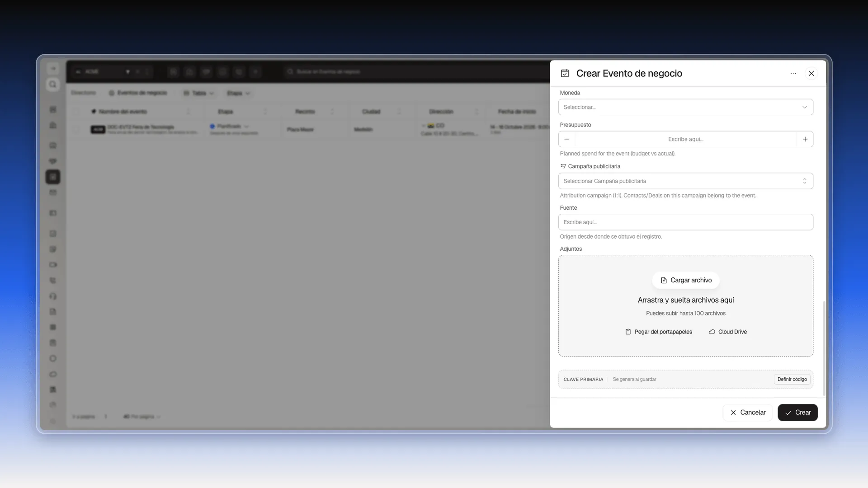Open the Planificado stage dropdown in the row

point(230,127)
